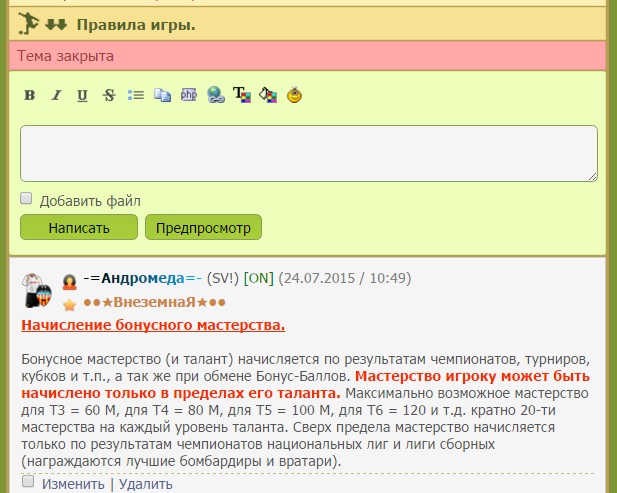Apply italic formatting to text
The width and height of the screenshot is (617, 493).
[56, 96]
